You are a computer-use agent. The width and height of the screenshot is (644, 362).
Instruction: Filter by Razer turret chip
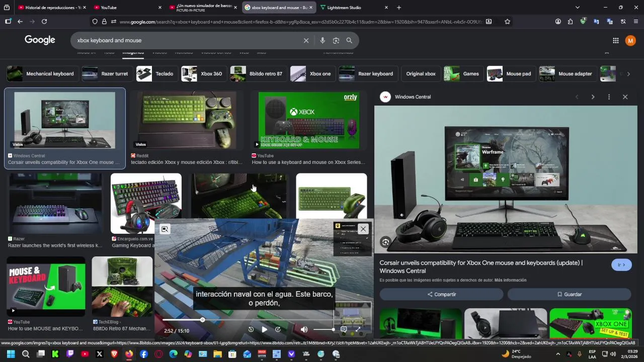107,74
